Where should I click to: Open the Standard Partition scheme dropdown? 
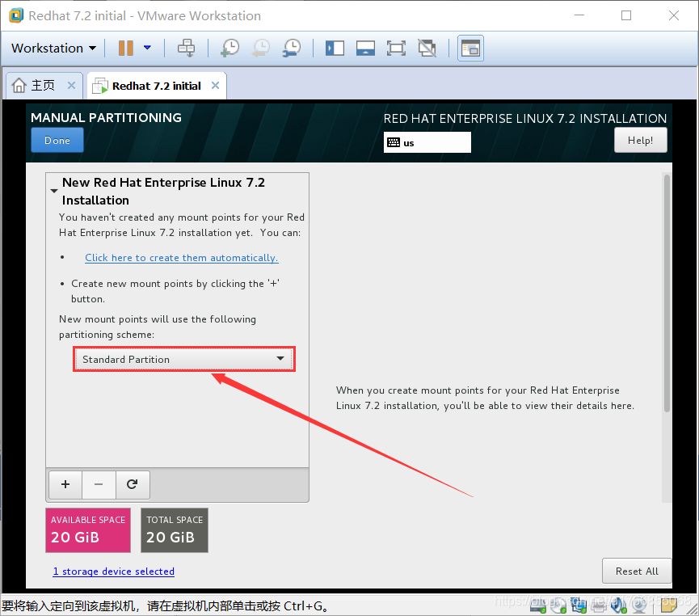pos(183,359)
